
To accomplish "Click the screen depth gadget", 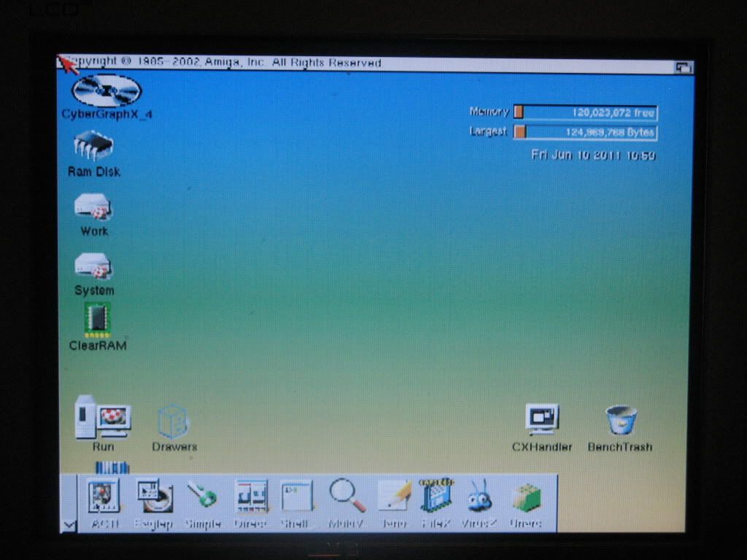I will coord(684,66).
